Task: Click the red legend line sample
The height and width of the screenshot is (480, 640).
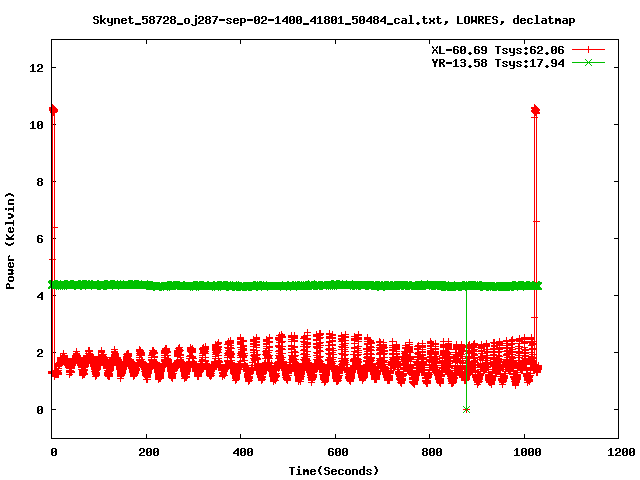Action: coord(588,50)
